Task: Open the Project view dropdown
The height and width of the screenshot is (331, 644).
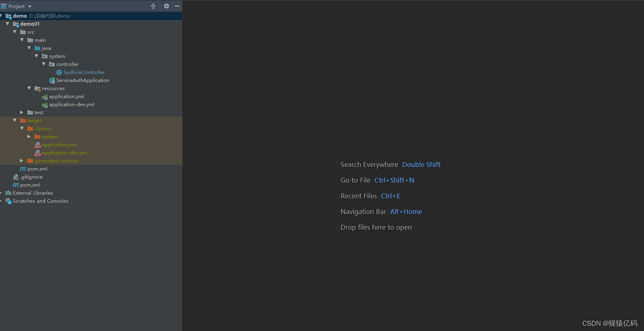Action: (30, 6)
